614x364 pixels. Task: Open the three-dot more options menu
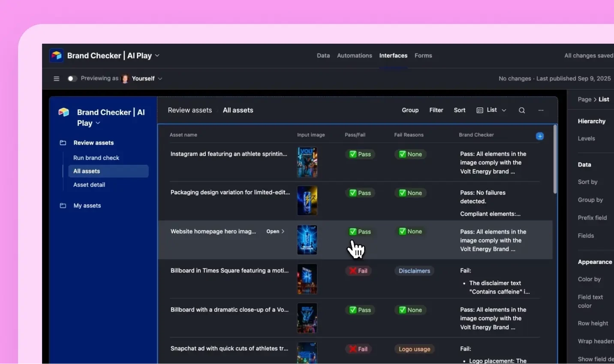541,110
